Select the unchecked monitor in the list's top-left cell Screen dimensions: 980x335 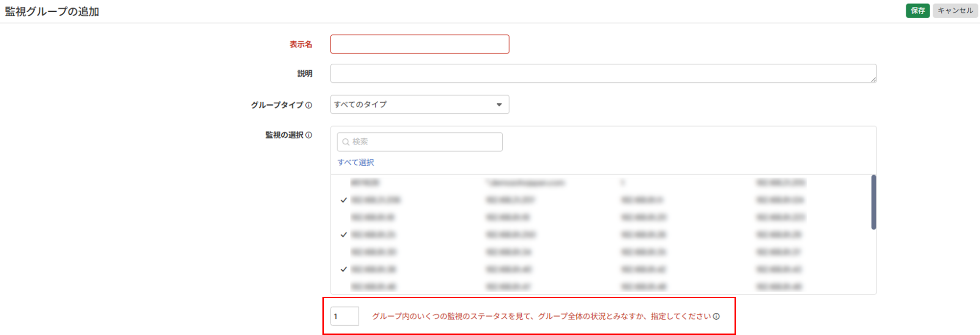(365, 183)
